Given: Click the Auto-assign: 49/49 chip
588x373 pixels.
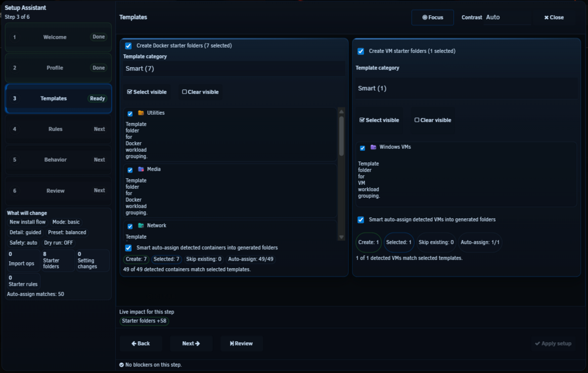Looking at the screenshot, I should [x=251, y=259].
